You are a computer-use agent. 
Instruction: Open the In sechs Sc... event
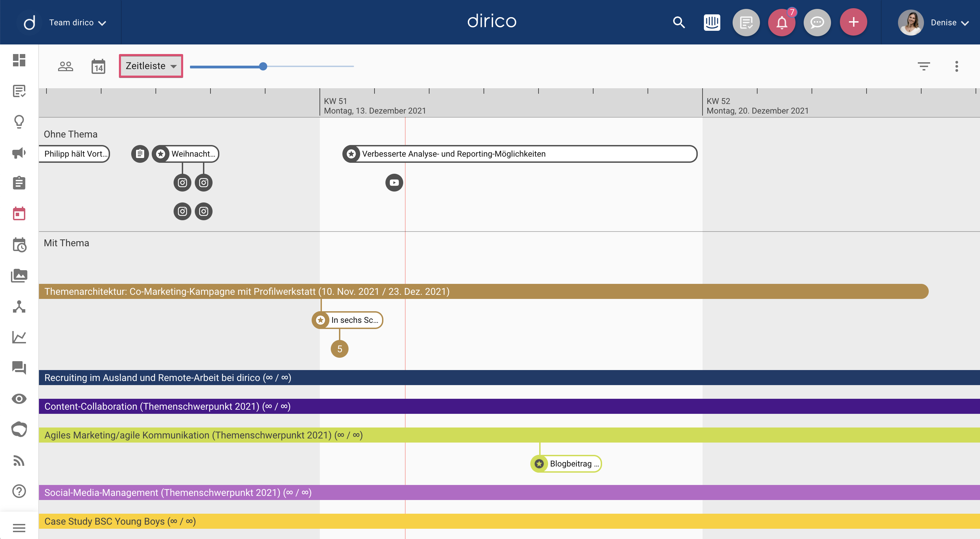[x=347, y=320]
